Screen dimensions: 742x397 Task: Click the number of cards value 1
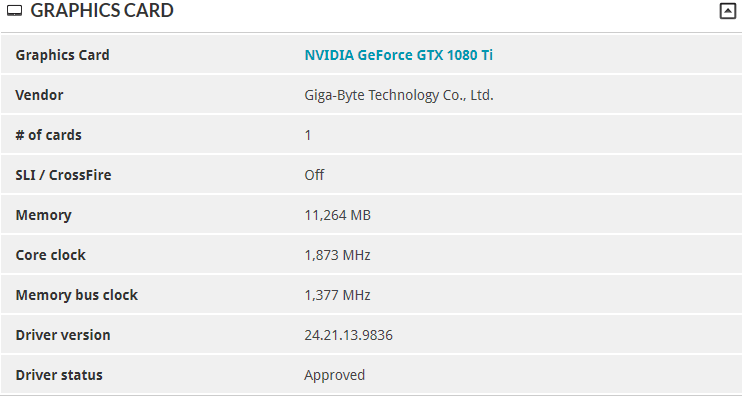308,135
